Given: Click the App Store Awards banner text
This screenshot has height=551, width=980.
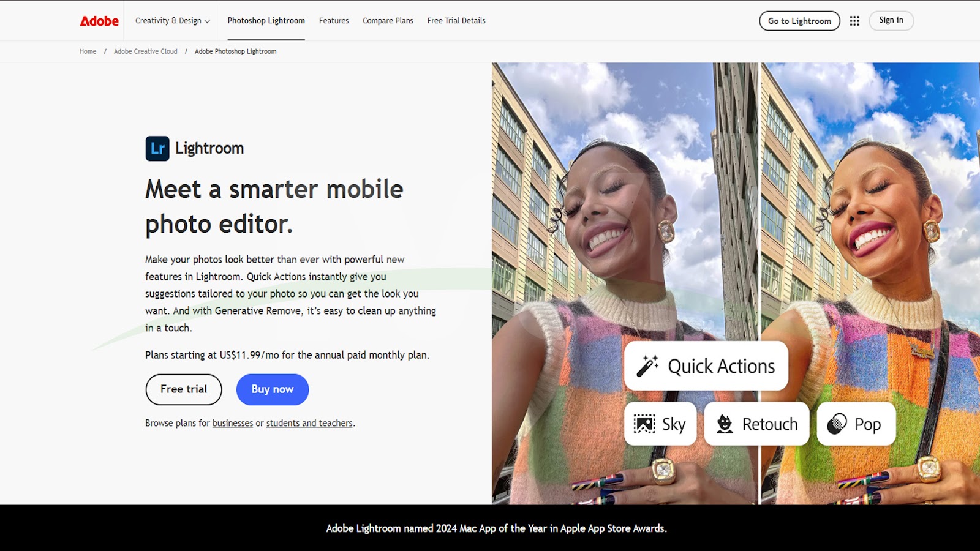Looking at the screenshot, I should pos(496,528).
